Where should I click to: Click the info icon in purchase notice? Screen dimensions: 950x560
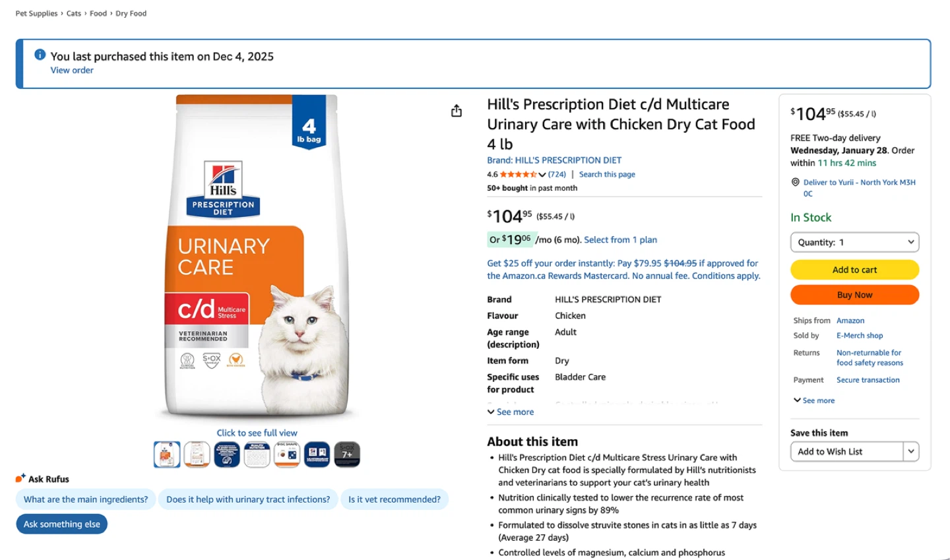coord(40,55)
